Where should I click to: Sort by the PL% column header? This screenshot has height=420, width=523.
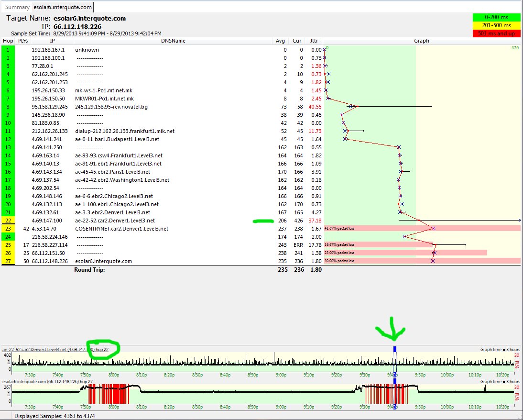[x=23, y=41]
